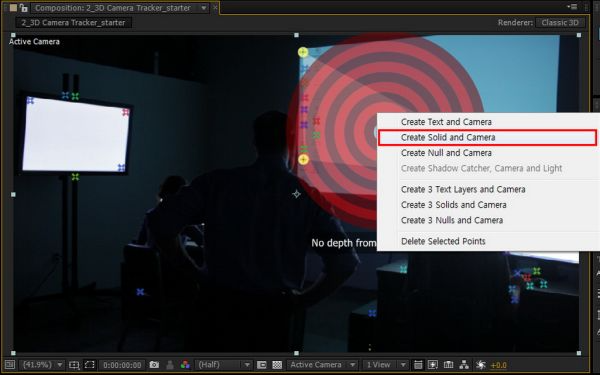Click the Reset Exposure aperture icon
This screenshot has width=600, height=375.
[x=481, y=365]
